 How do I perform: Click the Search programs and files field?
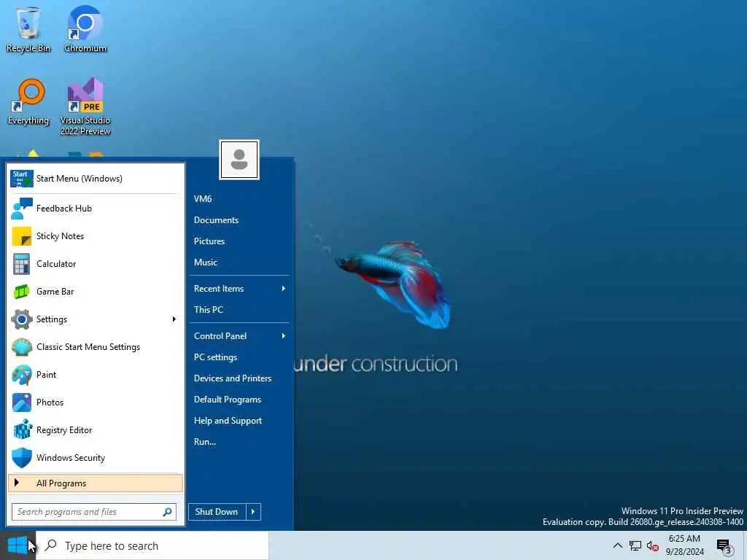point(94,512)
